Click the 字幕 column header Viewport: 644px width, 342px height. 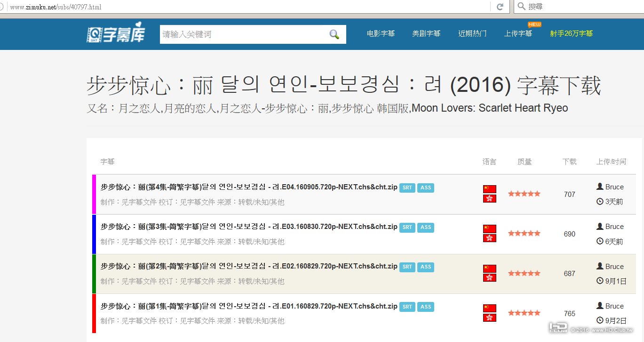(x=108, y=162)
